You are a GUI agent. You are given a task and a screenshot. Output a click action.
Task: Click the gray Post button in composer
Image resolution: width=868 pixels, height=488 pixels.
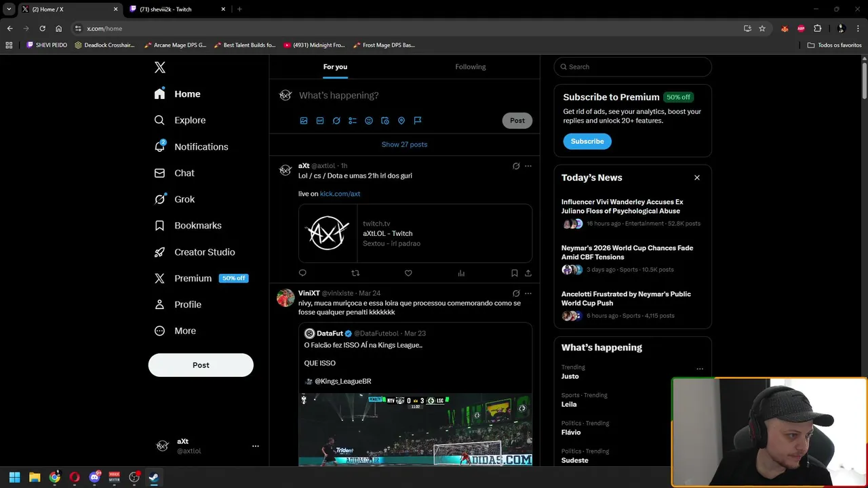tap(517, 121)
